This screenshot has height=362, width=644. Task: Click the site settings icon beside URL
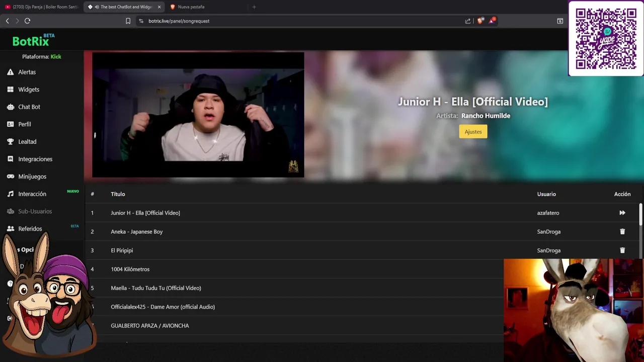pos(141,21)
